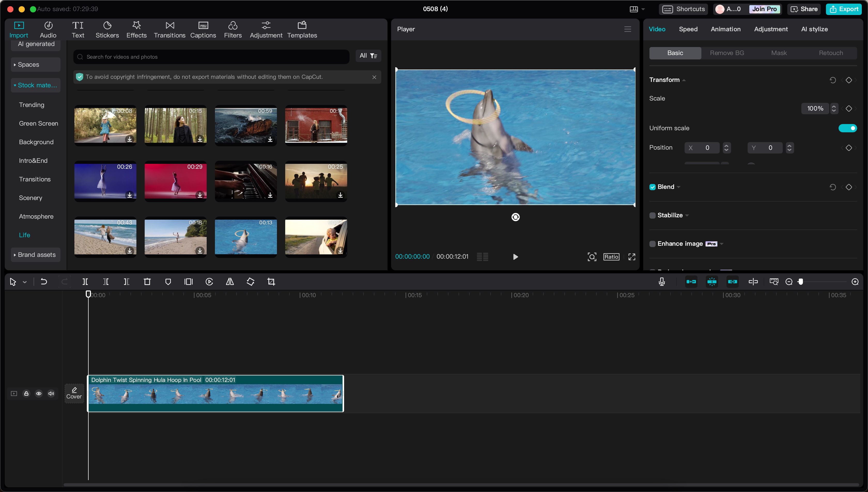Image resolution: width=868 pixels, height=492 pixels.
Task: Click the Crop tool icon in toolbar
Action: click(271, 281)
